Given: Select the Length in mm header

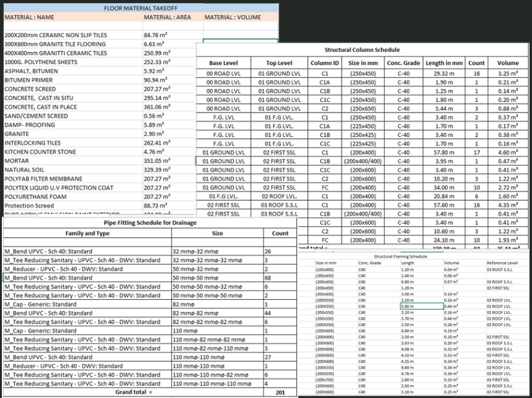Looking at the screenshot, I should (x=444, y=63).
